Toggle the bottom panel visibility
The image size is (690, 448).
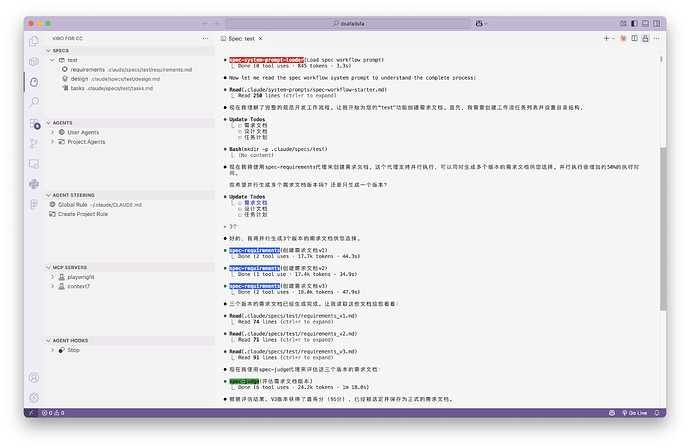pos(645,23)
